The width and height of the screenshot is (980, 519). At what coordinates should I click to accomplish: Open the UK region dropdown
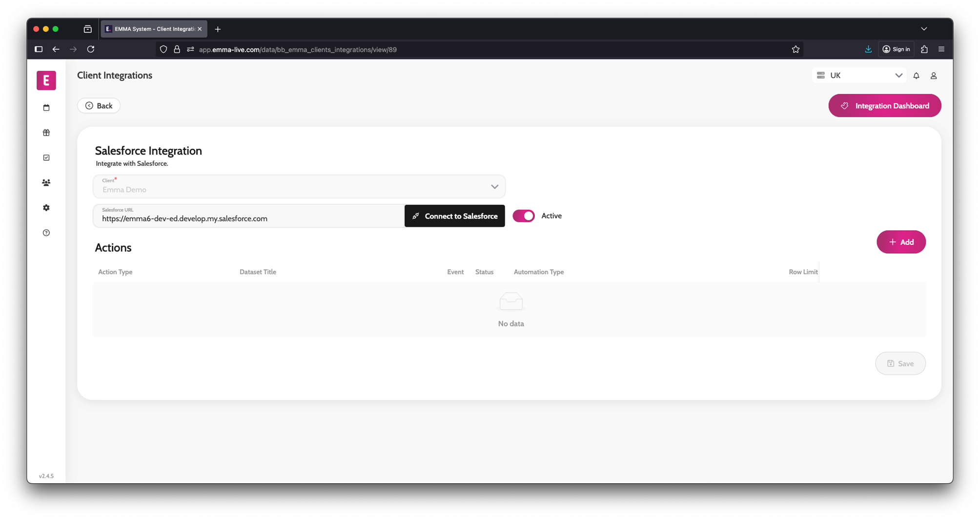click(859, 76)
